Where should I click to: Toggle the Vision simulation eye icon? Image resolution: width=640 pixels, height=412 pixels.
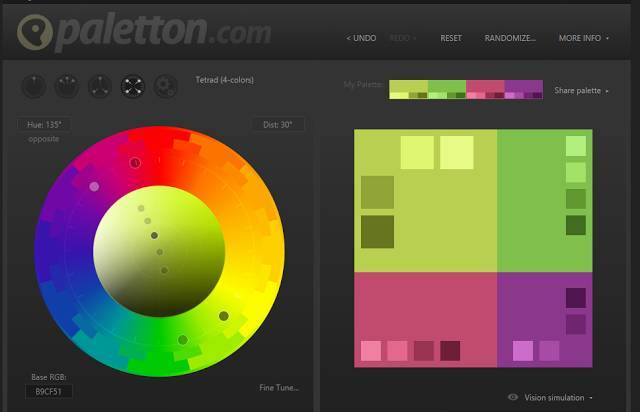point(513,397)
